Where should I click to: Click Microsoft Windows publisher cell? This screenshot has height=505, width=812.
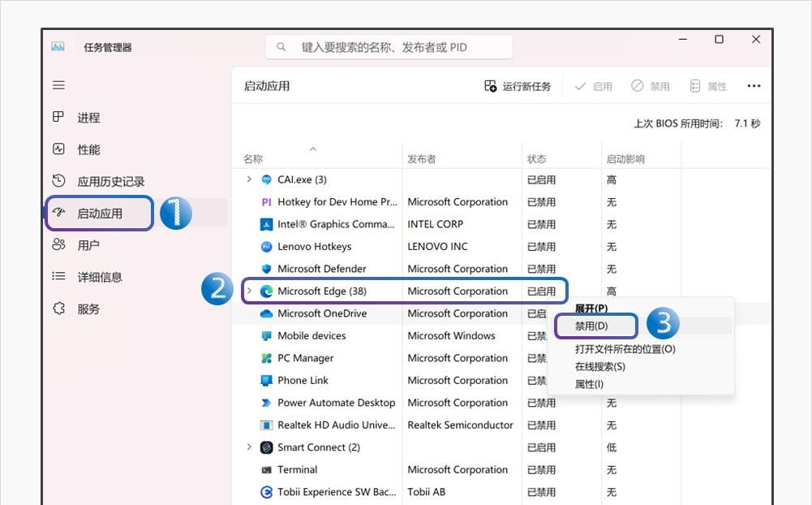[x=451, y=335]
